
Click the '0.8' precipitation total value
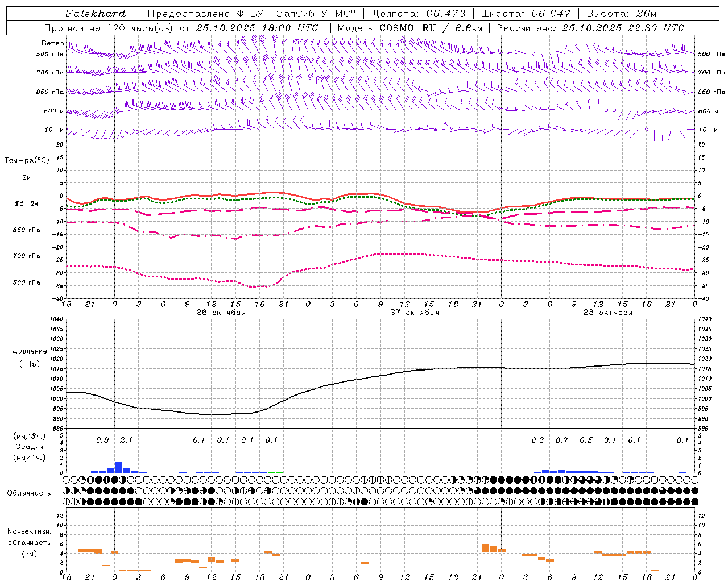(102, 440)
